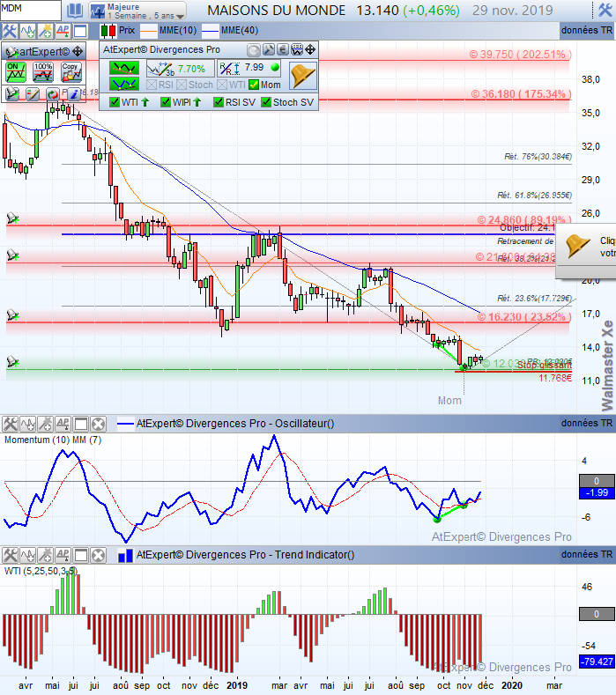
Task: Click the golden bell alert button in Divergences Pro
Action: [x=303, y=76]
